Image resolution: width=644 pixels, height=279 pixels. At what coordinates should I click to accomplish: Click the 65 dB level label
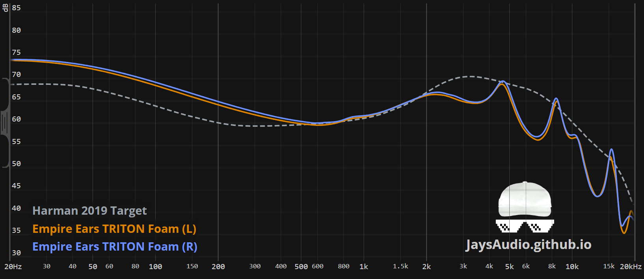(x=16, y=97)
